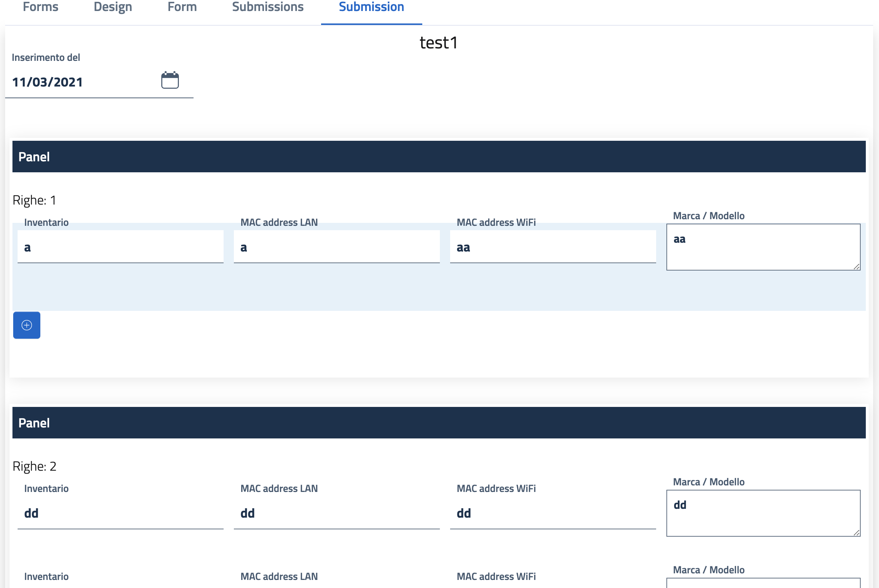Open the Design tab

(x=113, y=7)
